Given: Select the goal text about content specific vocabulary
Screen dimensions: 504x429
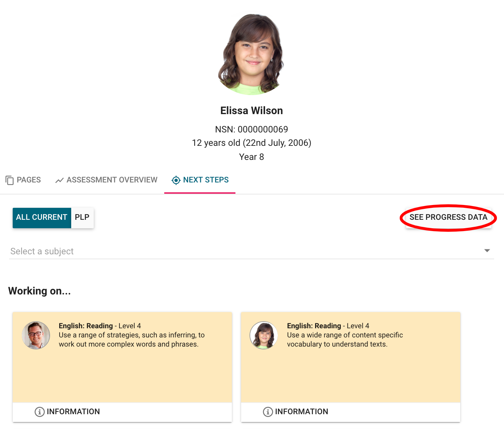Looking at the screenshot, I should pos(345,340).
